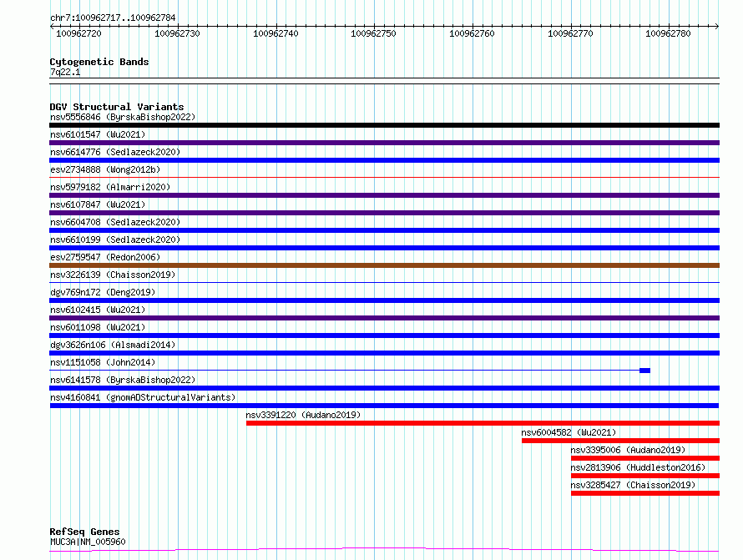The height and width of the screenshot is (560, 743).
Task: Open the nsv3226139 (Chaisson2019) label
Action: pyautogui.click(x=113, y=275)
